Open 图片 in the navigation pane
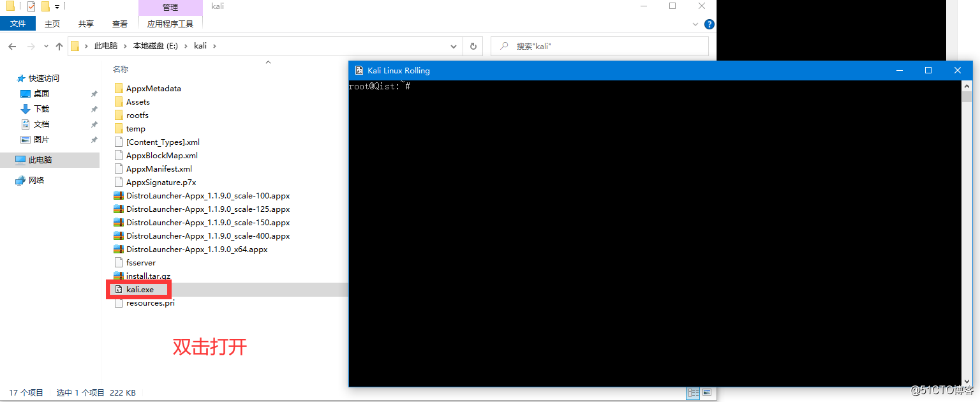 pyautogui.click(x=41, y=139)
